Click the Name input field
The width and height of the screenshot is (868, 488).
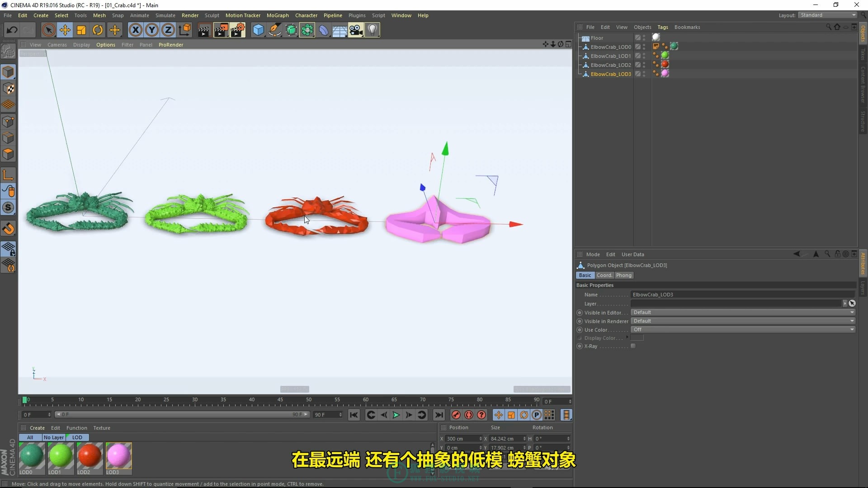click(743, 295)
